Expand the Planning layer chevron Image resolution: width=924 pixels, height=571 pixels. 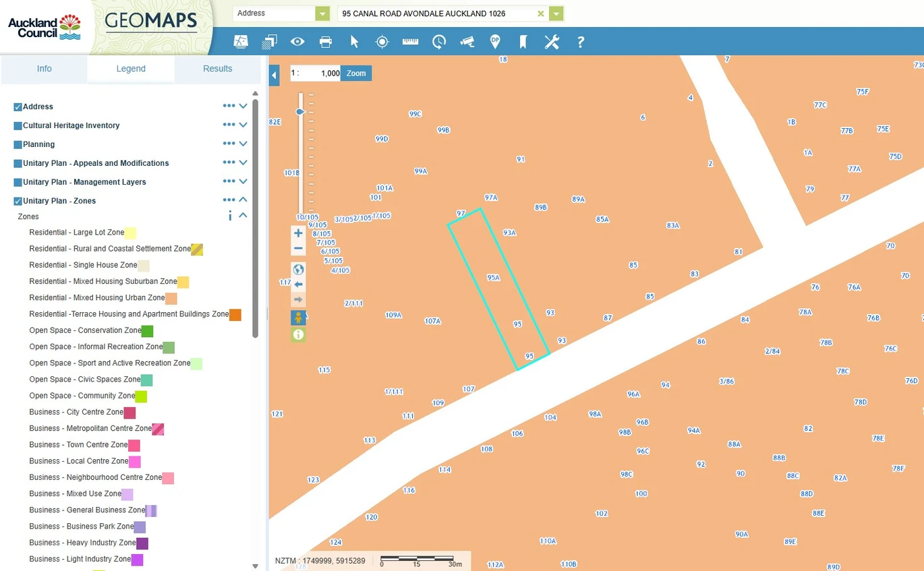point(243,144)
